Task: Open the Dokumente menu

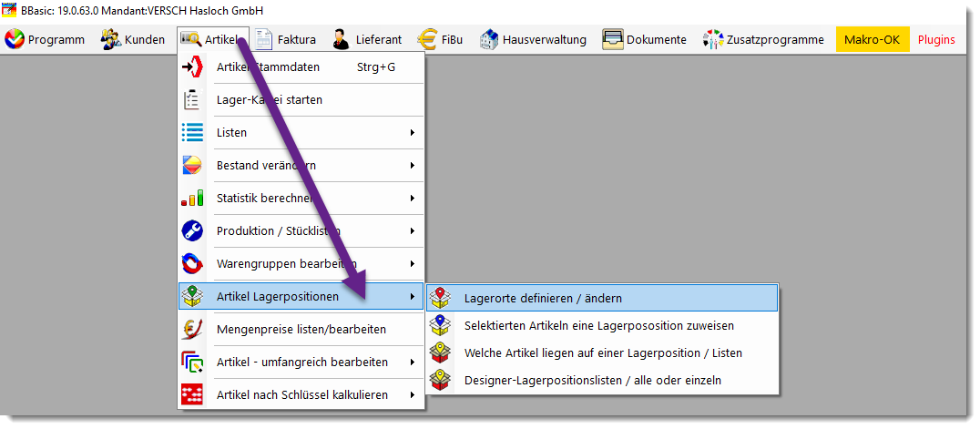Action: tap(644, 39)
